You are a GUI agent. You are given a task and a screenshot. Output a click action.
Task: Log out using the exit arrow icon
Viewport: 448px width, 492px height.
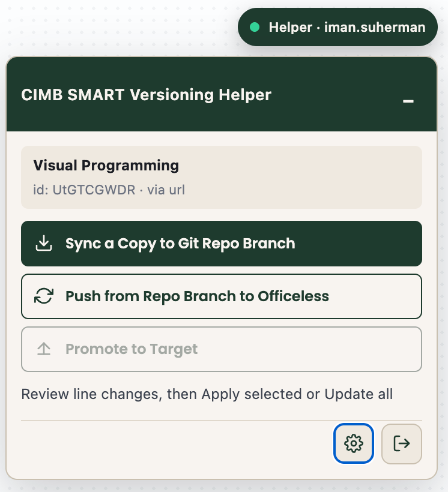pyautogui.click(x=402, y=443)
